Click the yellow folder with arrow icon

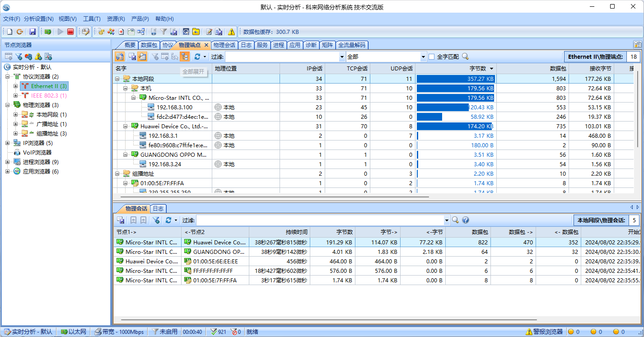coord(196,32)
